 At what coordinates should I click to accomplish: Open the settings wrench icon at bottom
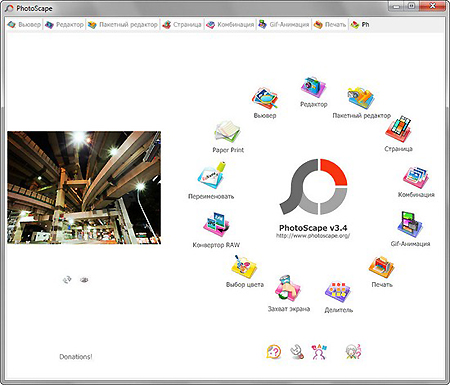(296, 352)
